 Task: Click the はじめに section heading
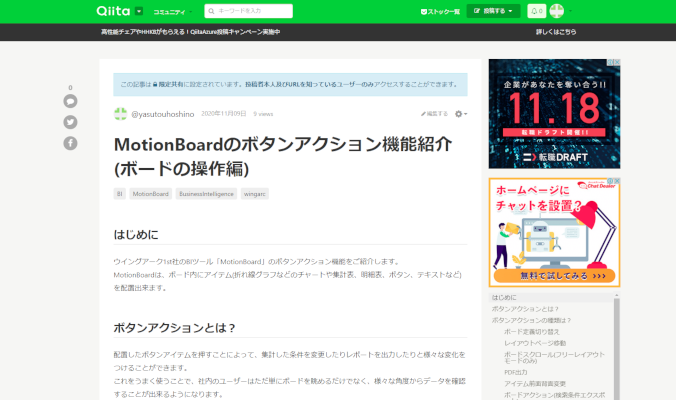(x=136, y=235)
